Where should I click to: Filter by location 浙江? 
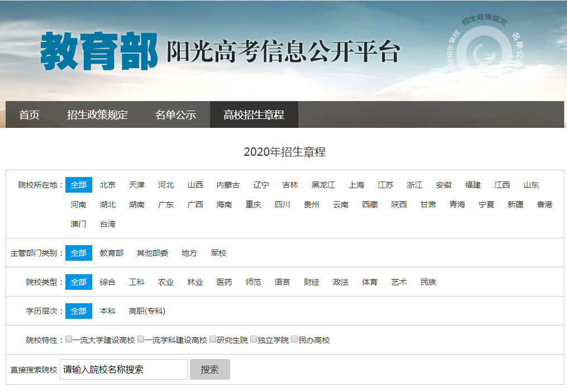point(414,185)
